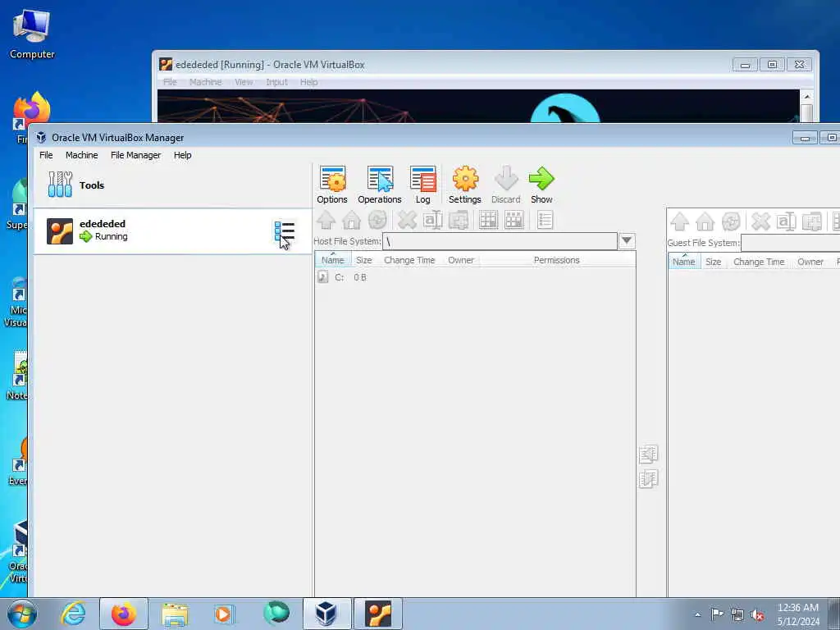Sort host files by Name column
The height and width of the screenshot is (630, 840).
(333, 260)
